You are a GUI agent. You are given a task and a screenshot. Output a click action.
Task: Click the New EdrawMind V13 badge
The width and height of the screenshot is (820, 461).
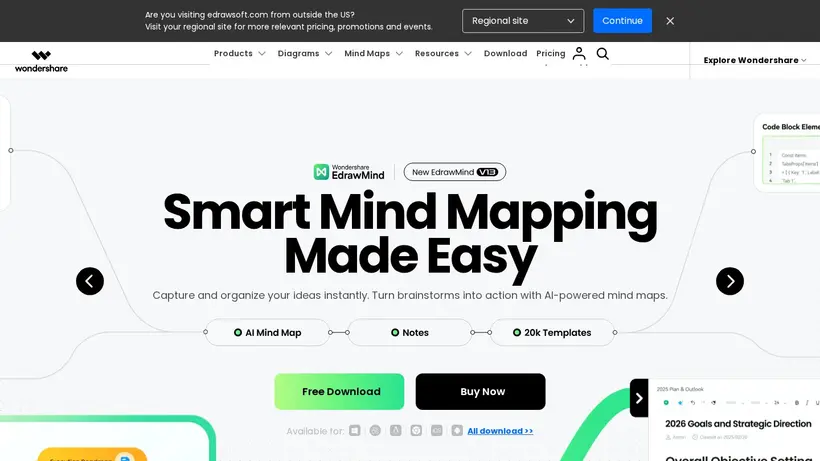click(454, 172)
